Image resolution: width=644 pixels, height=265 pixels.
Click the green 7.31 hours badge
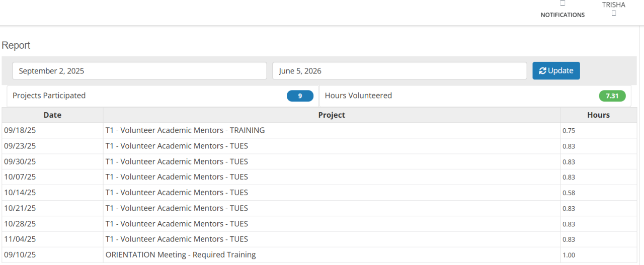612,96
